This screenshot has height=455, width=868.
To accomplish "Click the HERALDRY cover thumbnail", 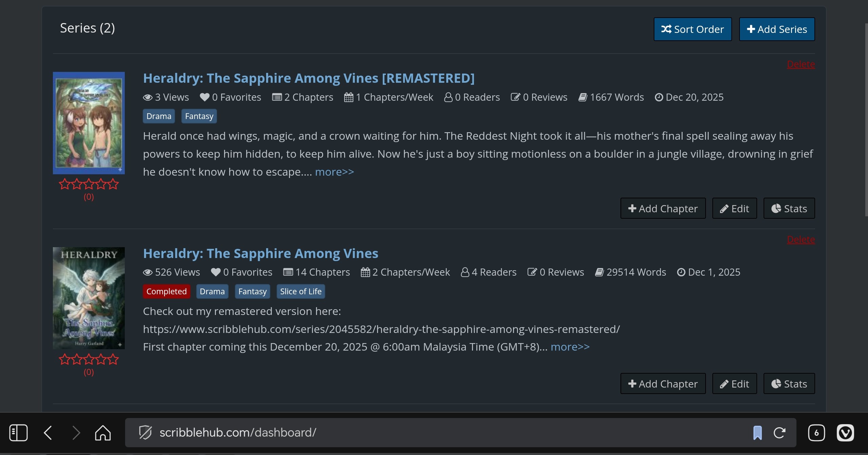I will click(89, 298).
